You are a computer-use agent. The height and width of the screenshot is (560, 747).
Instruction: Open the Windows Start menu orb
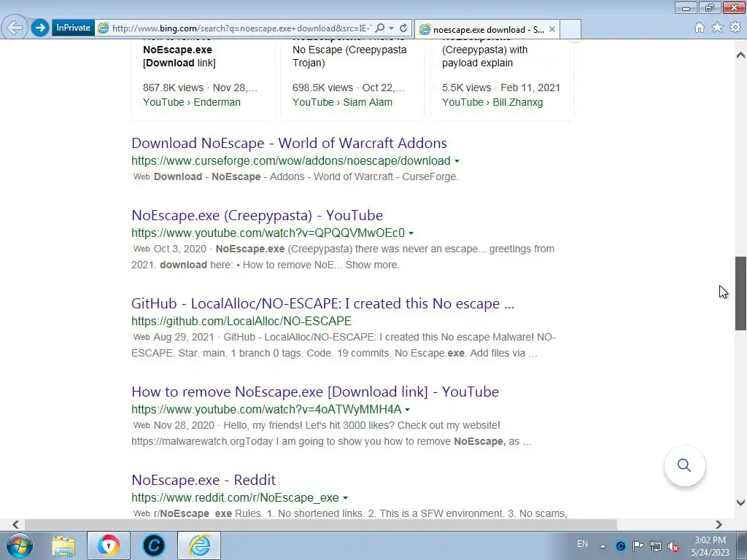(20, 545)
